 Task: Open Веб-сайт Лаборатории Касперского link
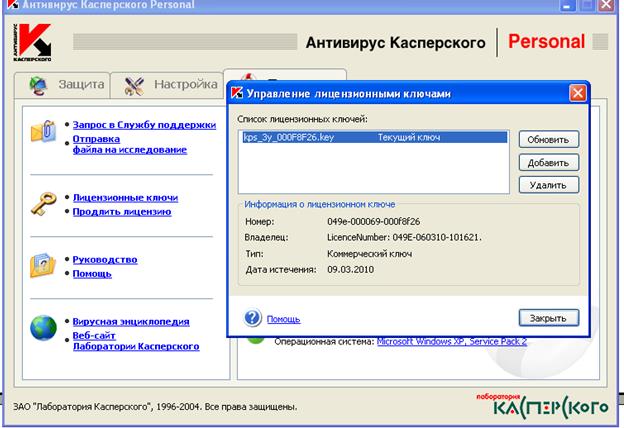tap(136, 341)
